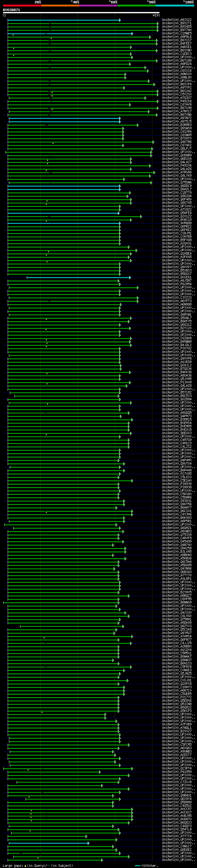Viewport: 197px width, 868px height.
Task: Select hit UniRef100_Q8LPJ7
Action: 177,149
